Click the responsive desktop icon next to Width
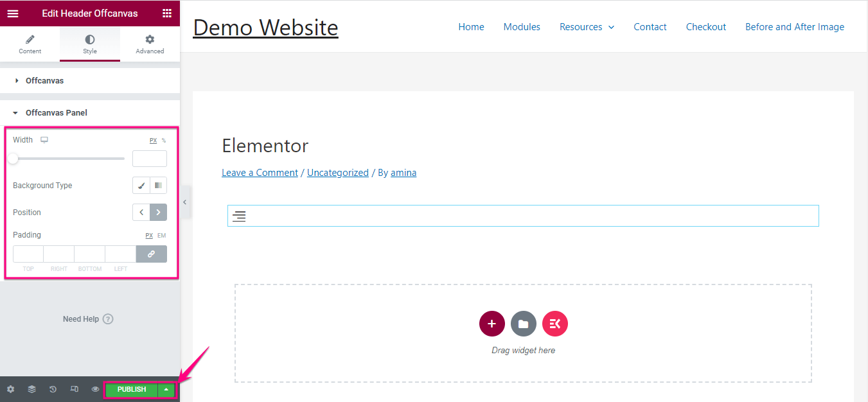 pos(44,140)
